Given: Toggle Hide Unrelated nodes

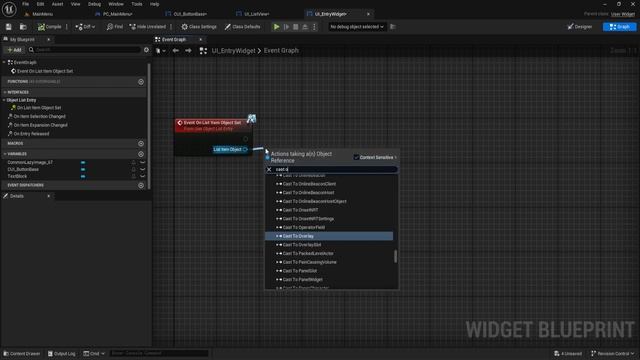Looking at the screenshot, I should pyautogui.click(x=148, y=27).
